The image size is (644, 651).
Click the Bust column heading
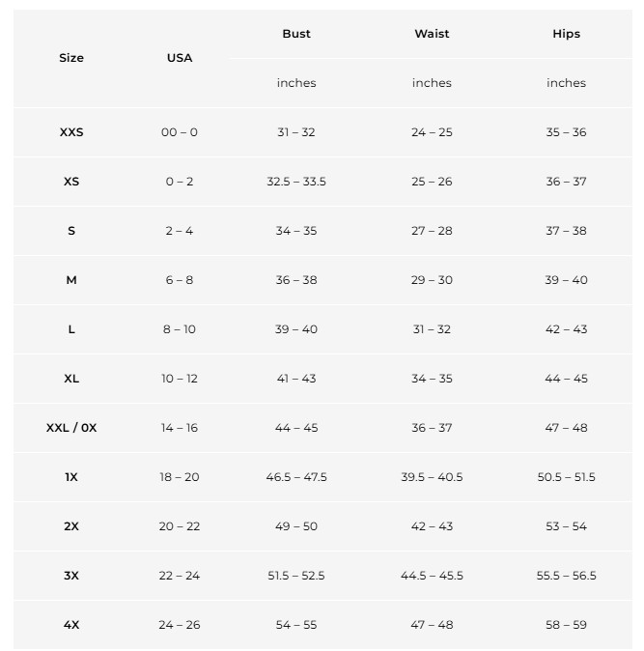point(296,34)
